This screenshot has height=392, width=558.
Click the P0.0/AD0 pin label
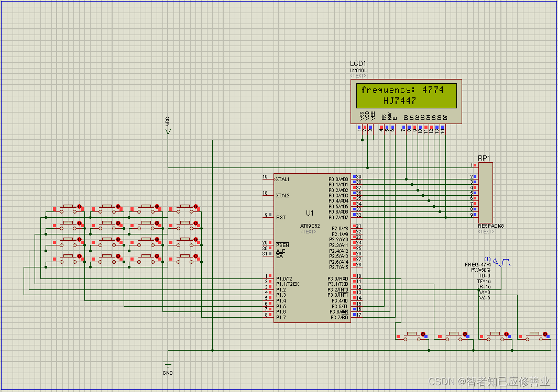(x=338, y=180)
